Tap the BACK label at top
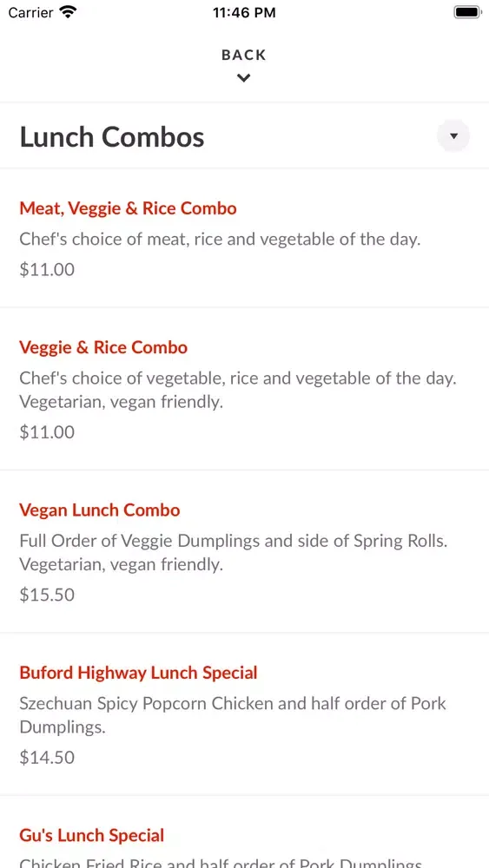The image size is (489, 868). click(x=244, y=55)
